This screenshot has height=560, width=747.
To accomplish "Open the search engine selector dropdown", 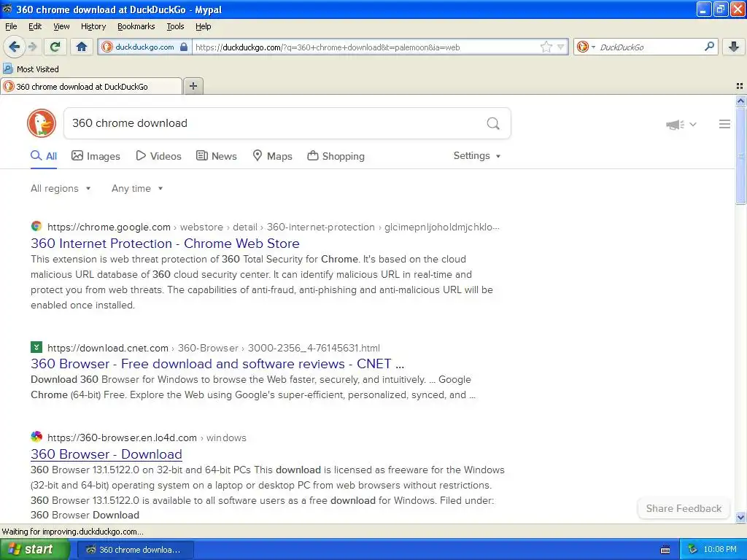I will pyautogui.click(x=586, y=47).
